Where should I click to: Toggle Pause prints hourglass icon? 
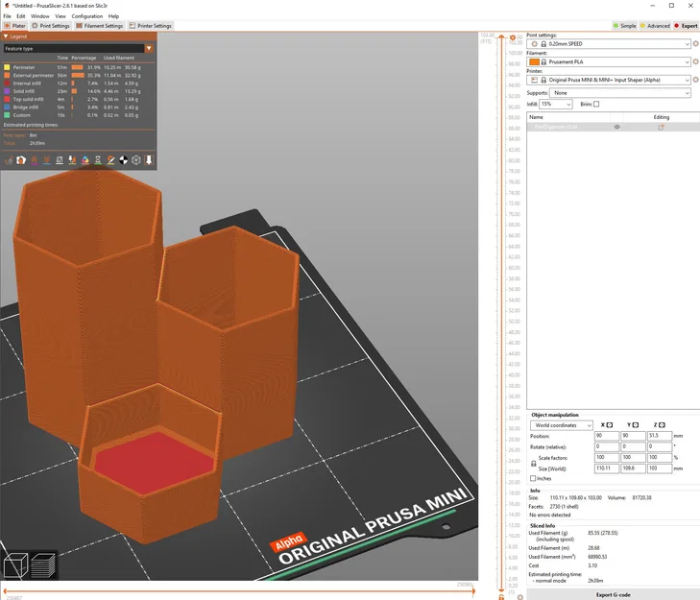coord(98,159)
